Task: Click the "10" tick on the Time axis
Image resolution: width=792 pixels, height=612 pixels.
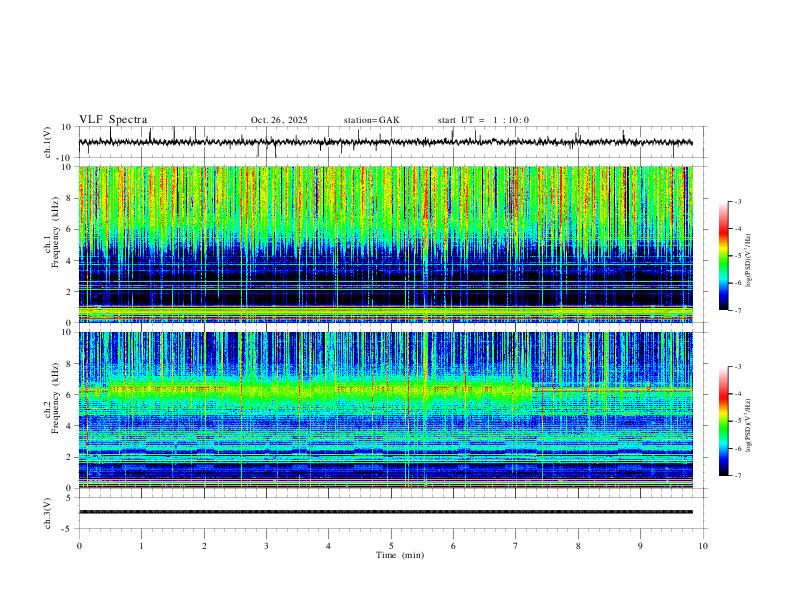Action: pos(703,546)
